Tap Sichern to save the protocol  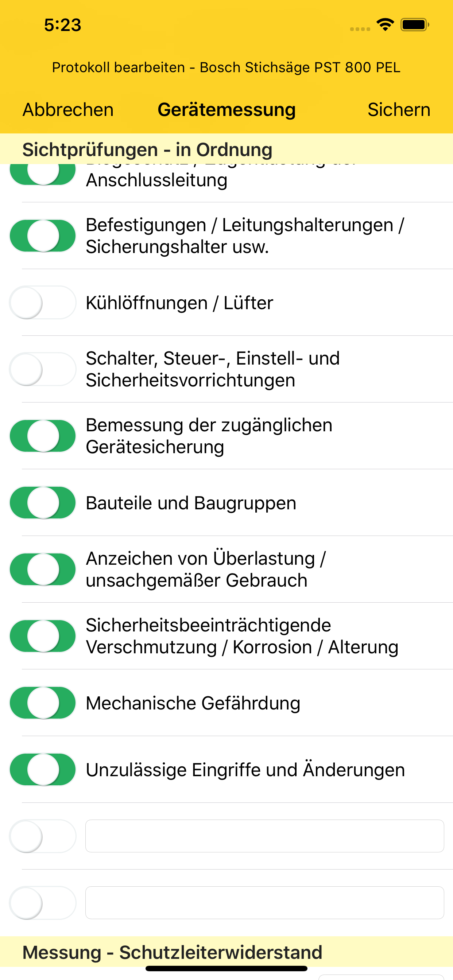pyautogui.click(x=399, y=110)
